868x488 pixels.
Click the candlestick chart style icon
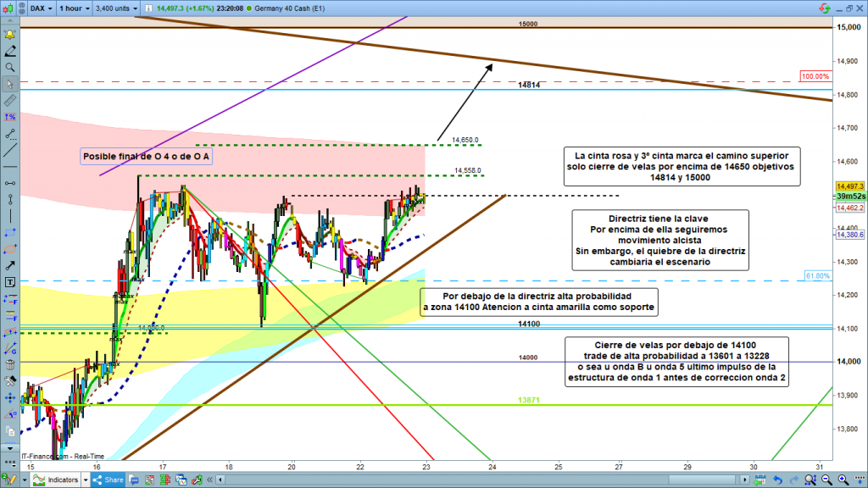click(11, 7)
